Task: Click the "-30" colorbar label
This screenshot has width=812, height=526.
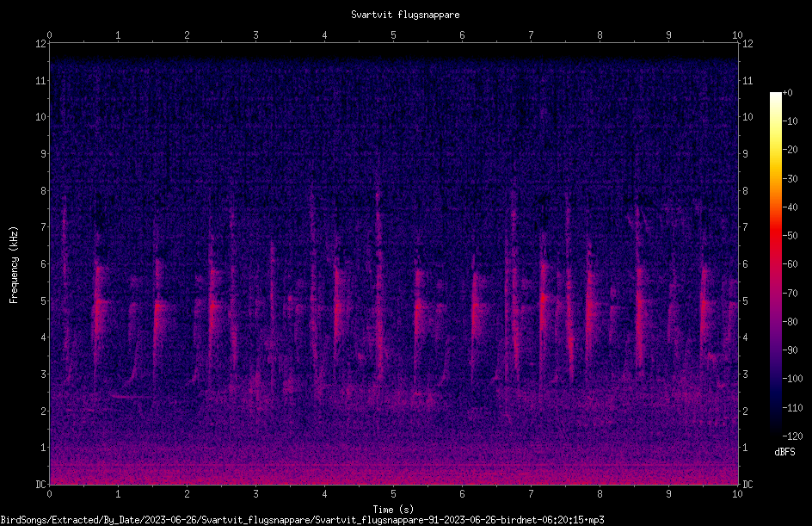Action: click(790, 179)
